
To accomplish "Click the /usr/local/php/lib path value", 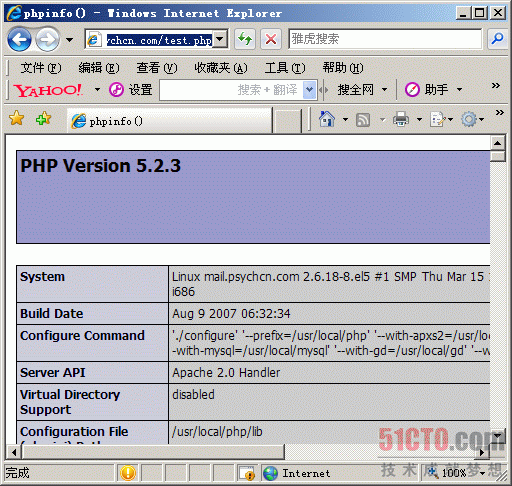I will point(217,432).
